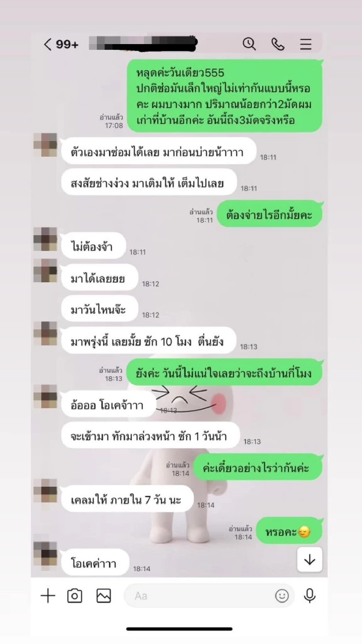The image size is (362, 644).
Task: Open the chat hamburger menu
Action: [306, 44]
